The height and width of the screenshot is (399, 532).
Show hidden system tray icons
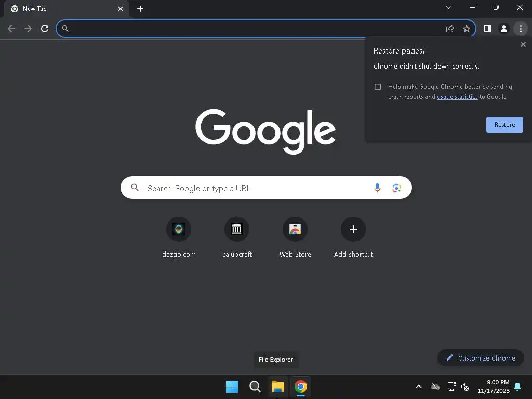[x=419, y=387]
